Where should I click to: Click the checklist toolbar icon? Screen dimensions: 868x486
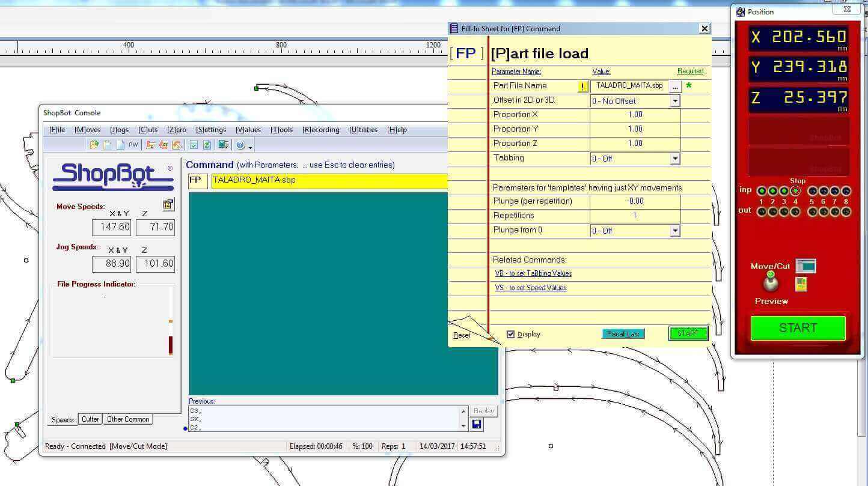tap(194, 144)
